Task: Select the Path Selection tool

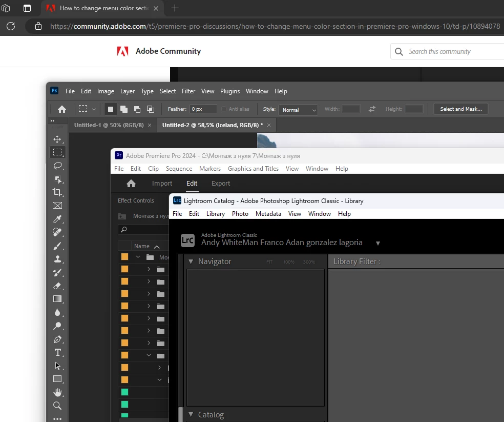Action: coord(57,366)
